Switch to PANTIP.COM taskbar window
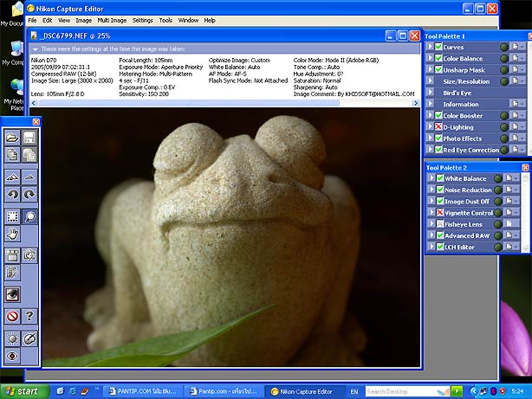Image resolution: width=532 pixels, height=399 pixels. coord(142,391)
